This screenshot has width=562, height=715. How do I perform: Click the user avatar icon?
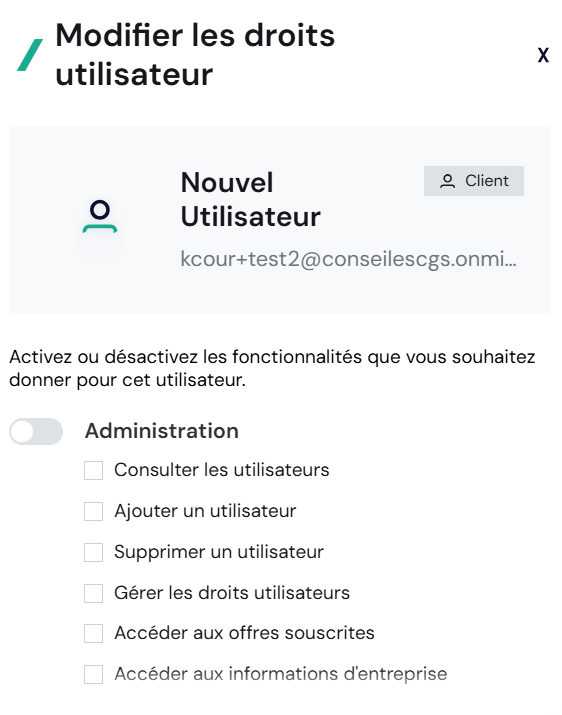[100, 216]
